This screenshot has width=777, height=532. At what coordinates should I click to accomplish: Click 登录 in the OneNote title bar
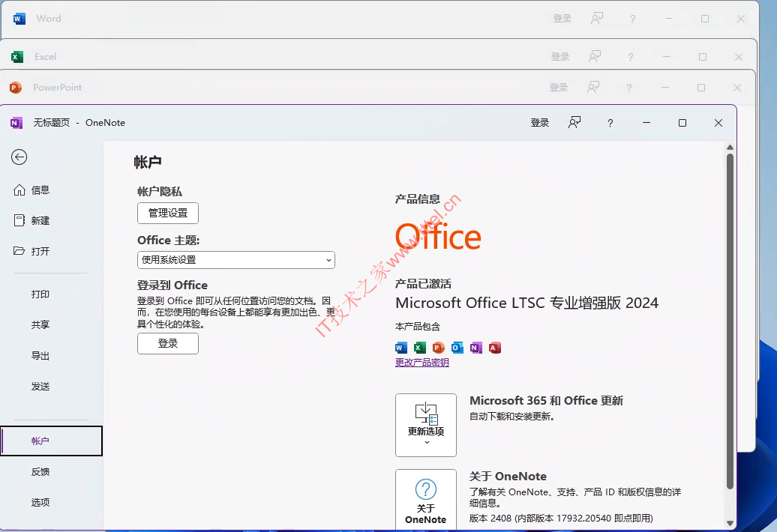(x=540, y=123)
